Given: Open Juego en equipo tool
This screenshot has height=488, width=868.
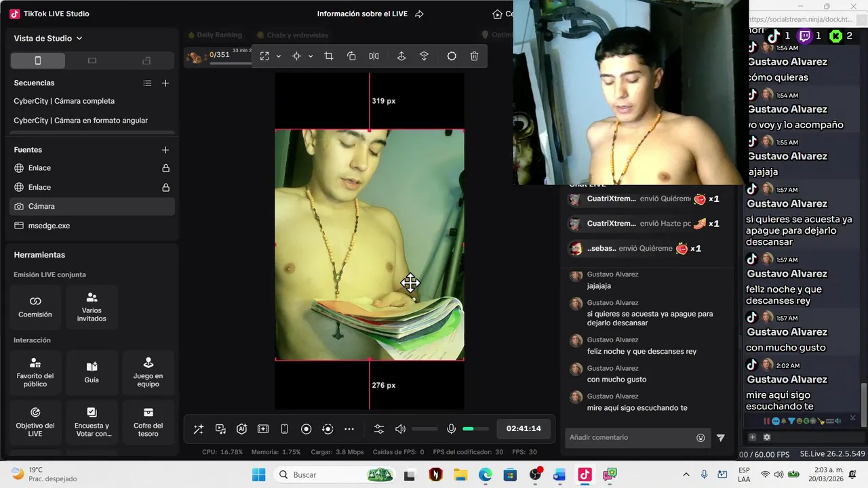Looking at the screenshot, I should [x=148, y=373].
